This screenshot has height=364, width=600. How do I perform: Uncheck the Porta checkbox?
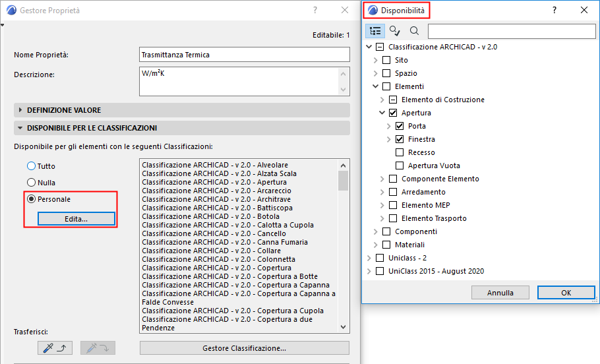pos(400,126)
